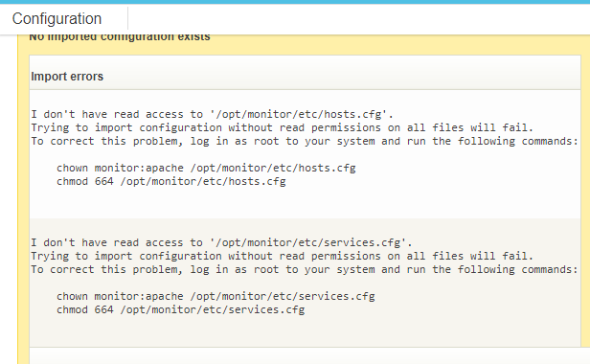The width and height of the screenshot is (590, 364).
Task: Click 'To correct this problem' line in the services.cfg error
Action: [305, 269]
